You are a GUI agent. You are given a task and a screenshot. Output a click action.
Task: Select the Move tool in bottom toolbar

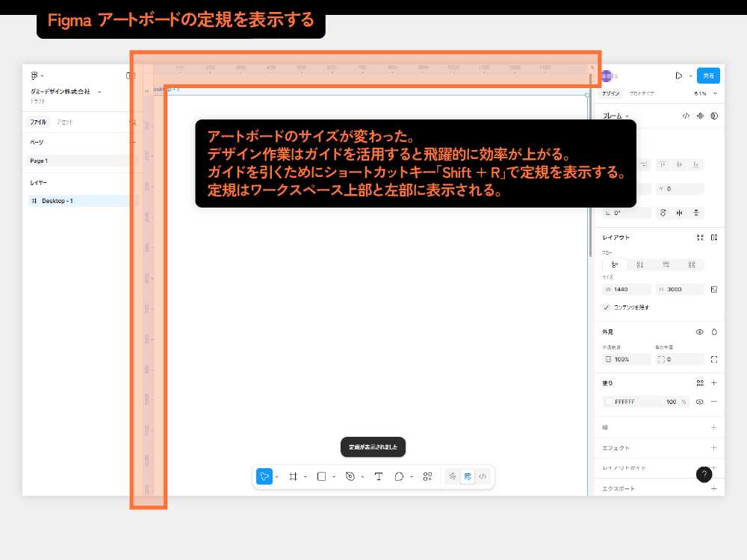click(264, 476)
